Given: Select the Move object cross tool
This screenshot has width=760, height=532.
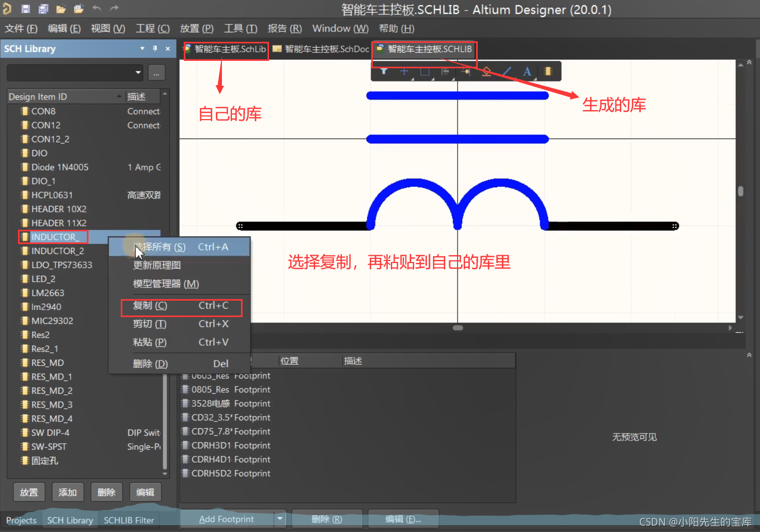Looking at the screenshot, I should 404,71.
